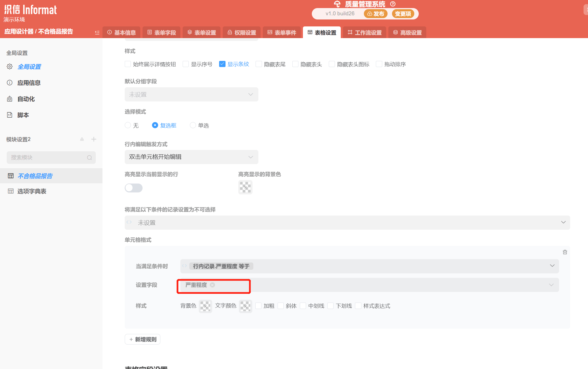Remove the 严重程度 field tag
Viewport: 588px width, 369px height.
pyautogui.click(x=212, y=285)
